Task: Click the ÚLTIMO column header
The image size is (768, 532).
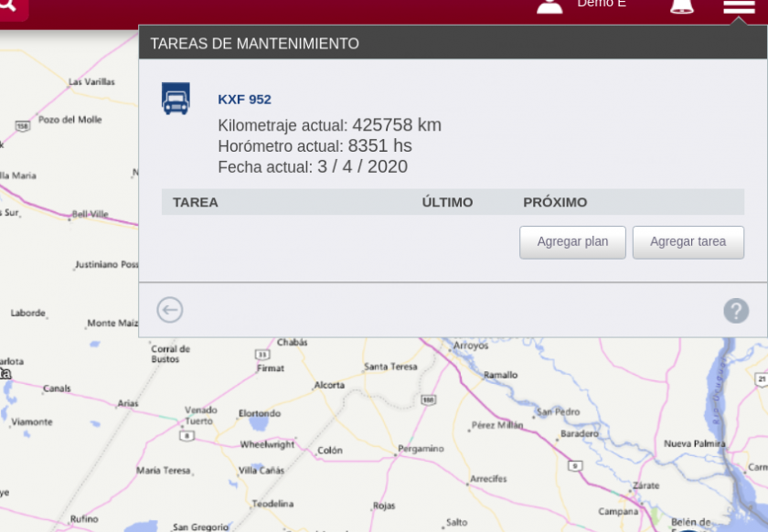Action: point(447,202)
